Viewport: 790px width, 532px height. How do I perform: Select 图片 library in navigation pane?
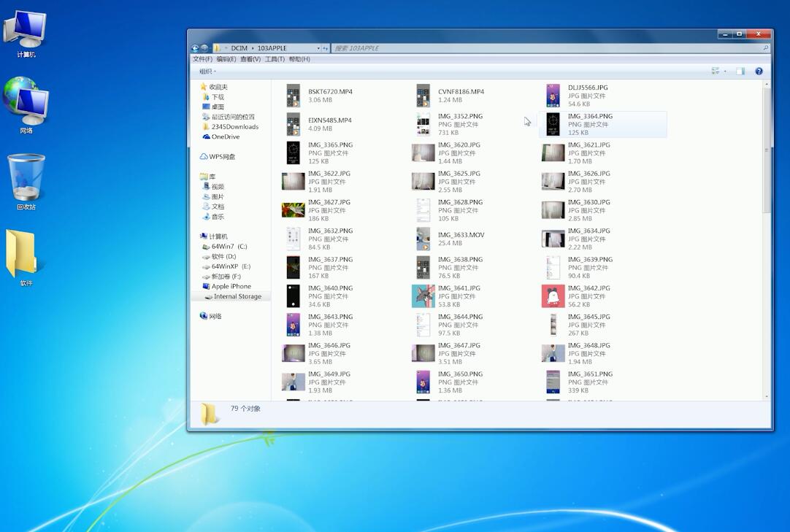click(x=214, y=197)
